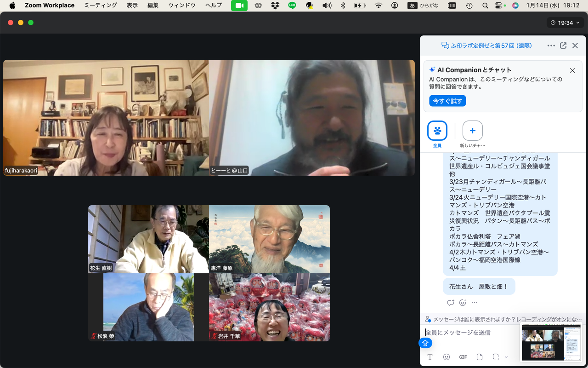Open the Zoom Workplace menu
588x368 pixels.
50,6
